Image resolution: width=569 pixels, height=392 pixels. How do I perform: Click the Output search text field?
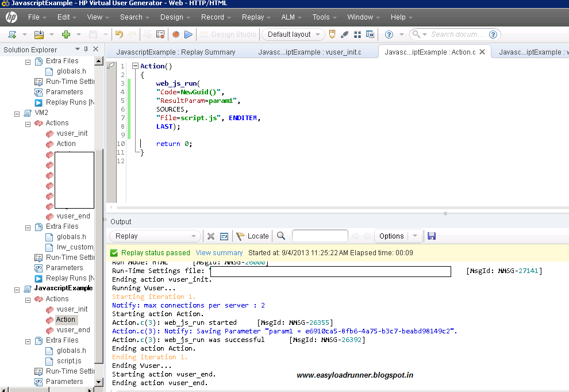(320, 236)
